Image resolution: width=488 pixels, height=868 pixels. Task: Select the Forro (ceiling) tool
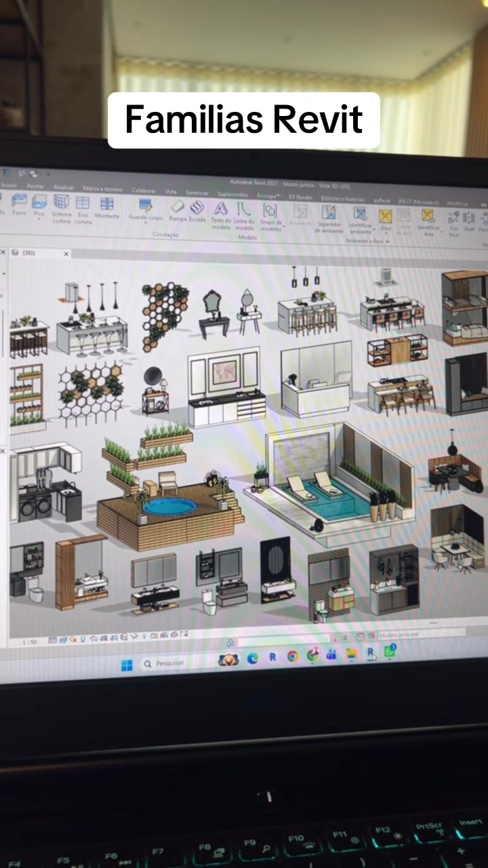click(x=19, y=203)
